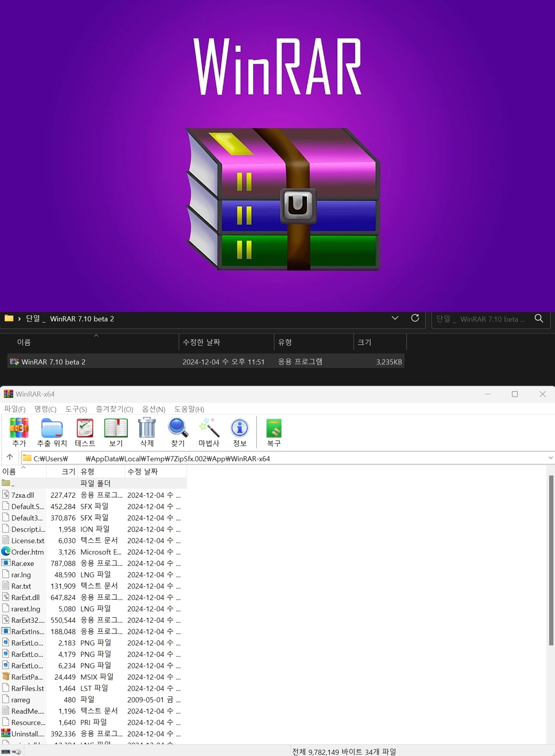The image size is (555, 756).
Task: Select ReadMe... text document row
Action: point(93,711)
